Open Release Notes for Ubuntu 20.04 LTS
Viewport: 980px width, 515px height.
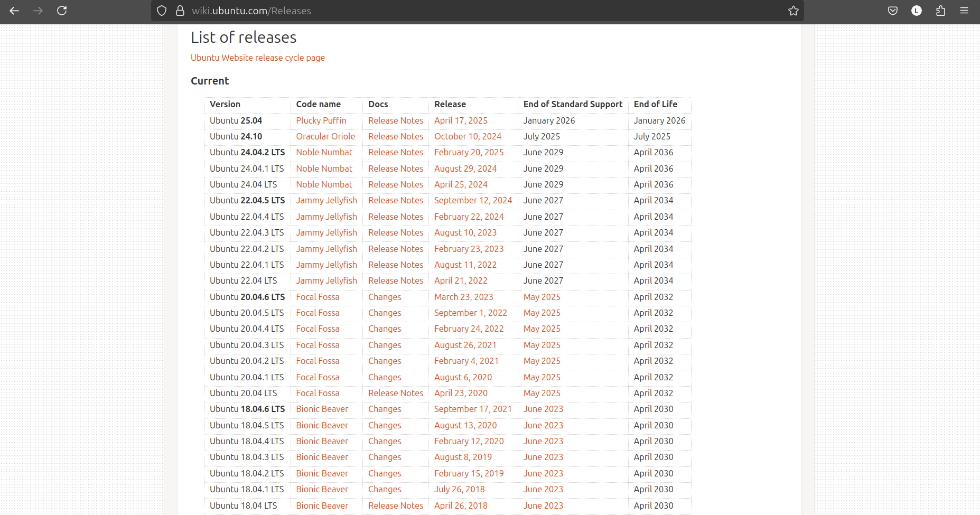(x=396, y=393)
